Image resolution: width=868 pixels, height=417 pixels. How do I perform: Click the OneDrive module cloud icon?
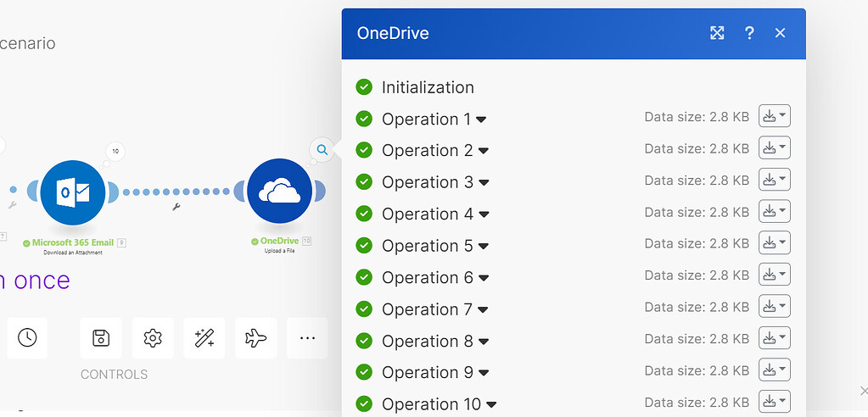279,192
